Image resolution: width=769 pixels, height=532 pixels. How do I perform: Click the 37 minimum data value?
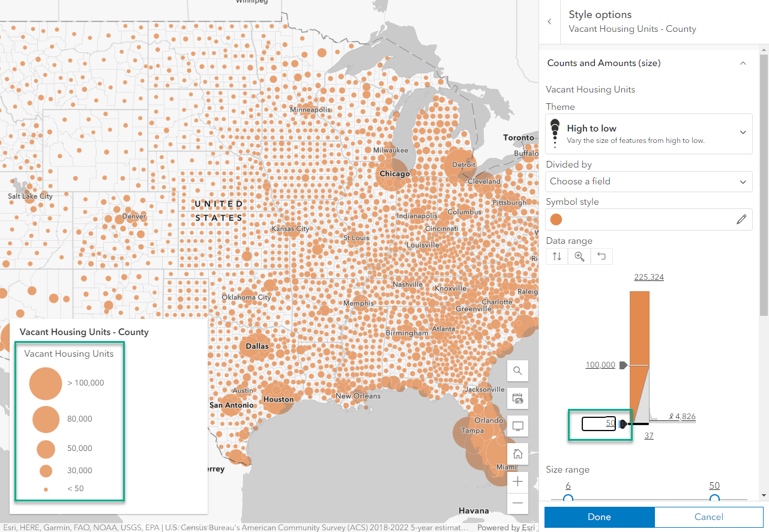[649, 436]
